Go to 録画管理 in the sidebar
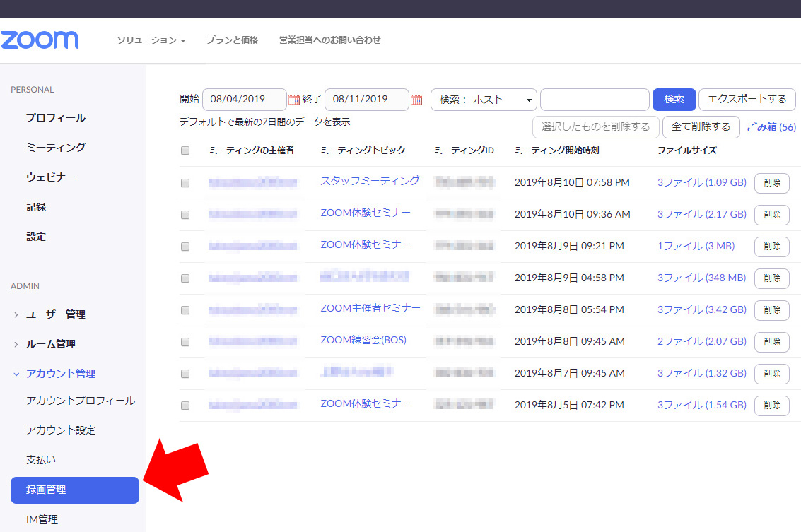801x532 pixels. [75, 490]
